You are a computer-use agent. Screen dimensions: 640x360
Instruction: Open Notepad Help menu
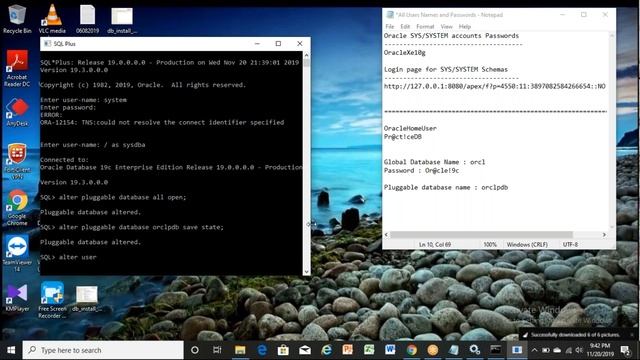pyautogui.click(x=465, y=27)
